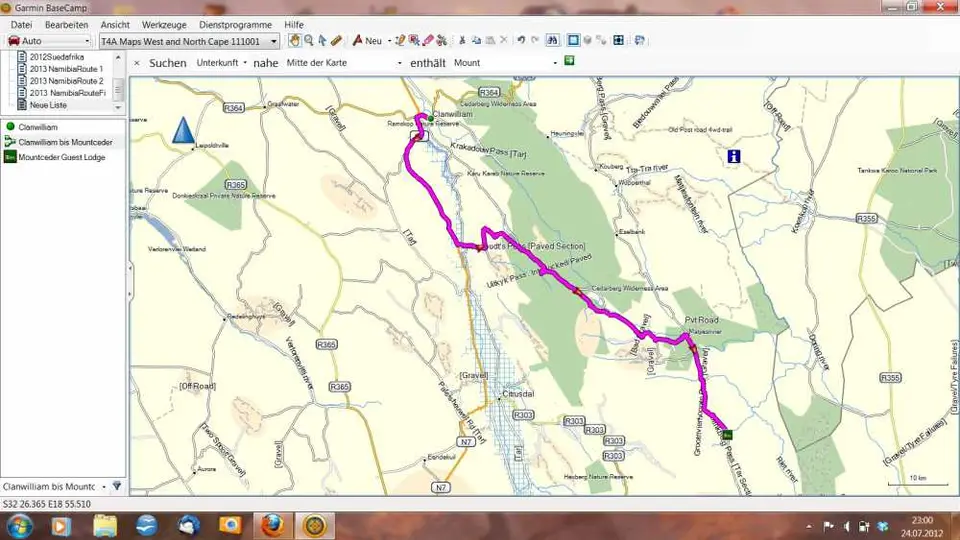
Task: Toggle the 2D map view button
Action: click(573, 40)
